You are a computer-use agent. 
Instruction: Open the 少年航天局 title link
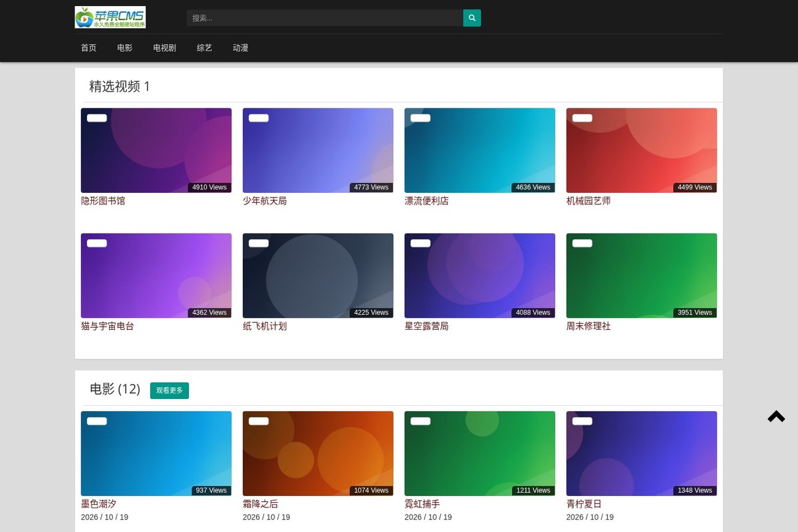pyautogui.click(x=265, y=201)
